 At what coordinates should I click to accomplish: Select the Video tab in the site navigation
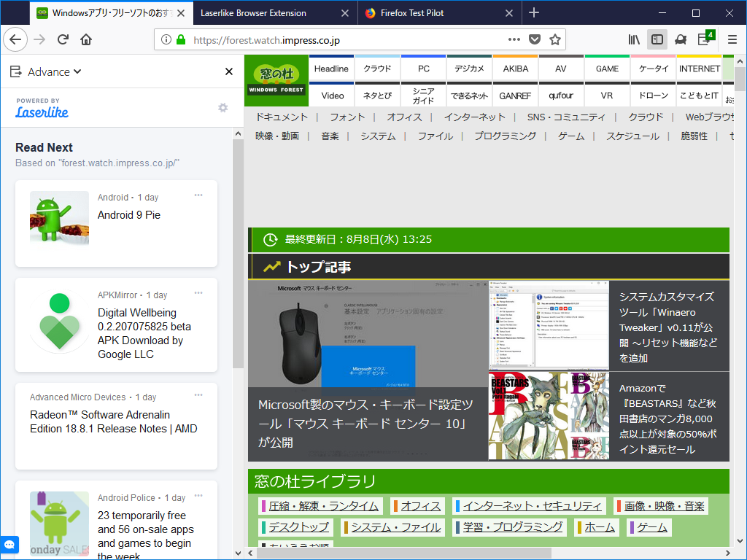pyautogui.click(x=333, y=95)
